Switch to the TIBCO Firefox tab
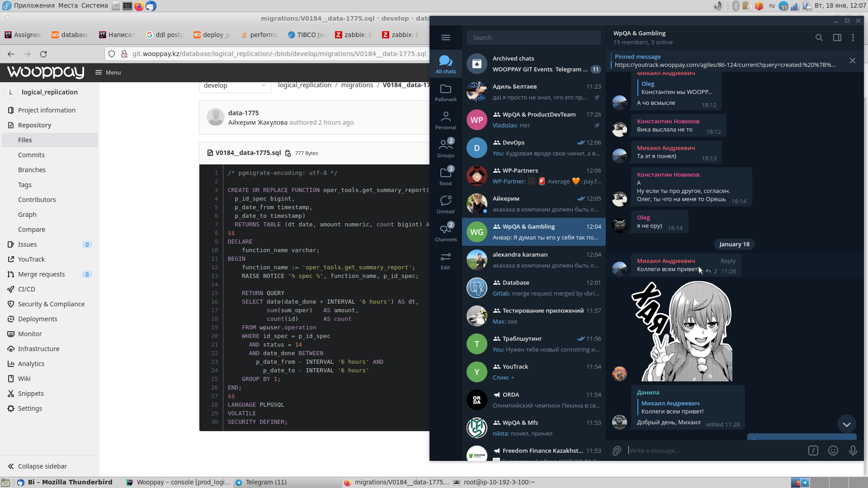This screenshot has width=868, height=488. click(x=306, y=35)
